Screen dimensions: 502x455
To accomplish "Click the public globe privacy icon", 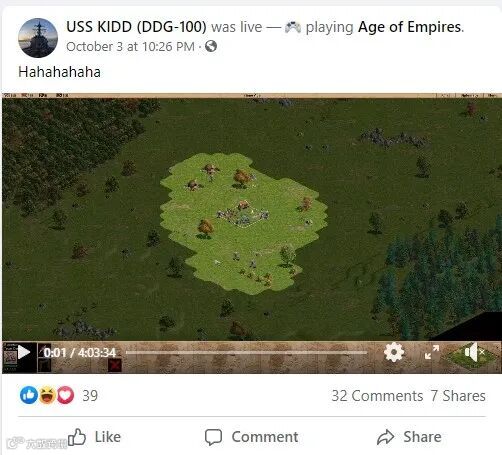I will [x=211, y=46].
